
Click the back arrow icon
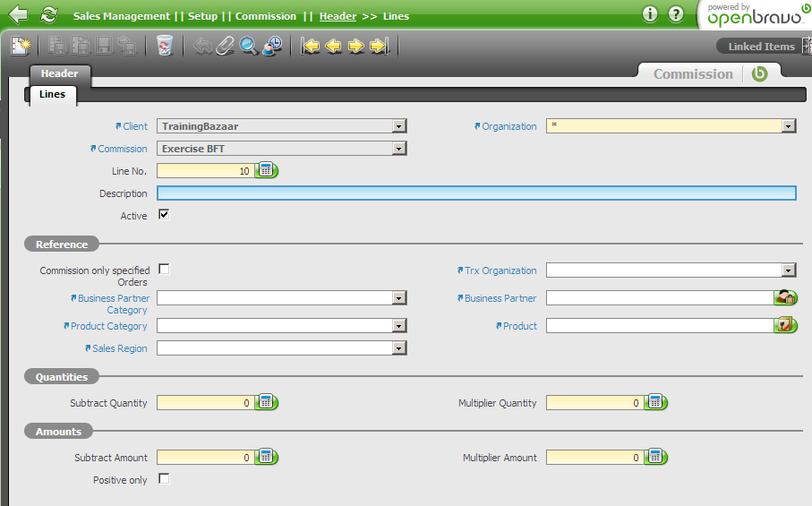tap(18, 15)
